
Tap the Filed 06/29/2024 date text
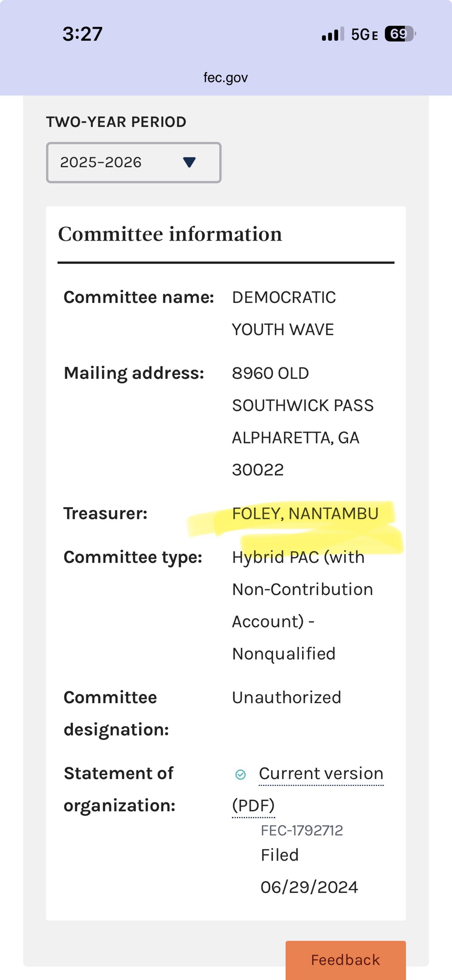pyautogui.click(x=309, y=871)
